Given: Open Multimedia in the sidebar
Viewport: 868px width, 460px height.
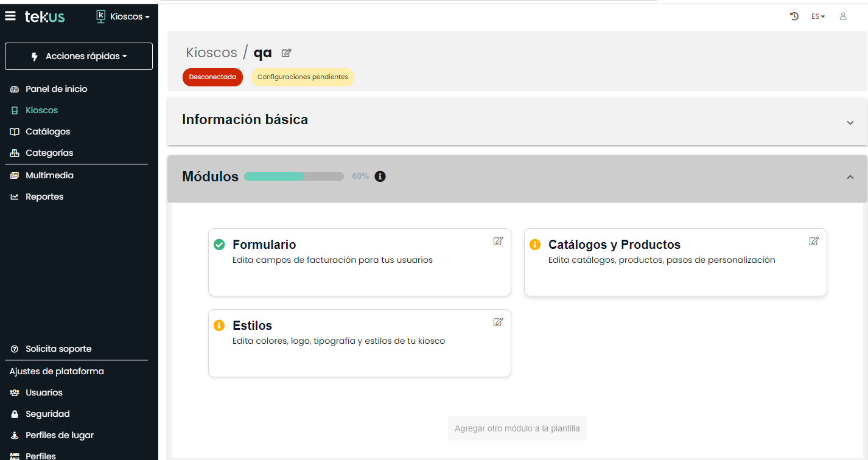Looking at the screenshot, I should pyautogui.click(x=49, y=175).
